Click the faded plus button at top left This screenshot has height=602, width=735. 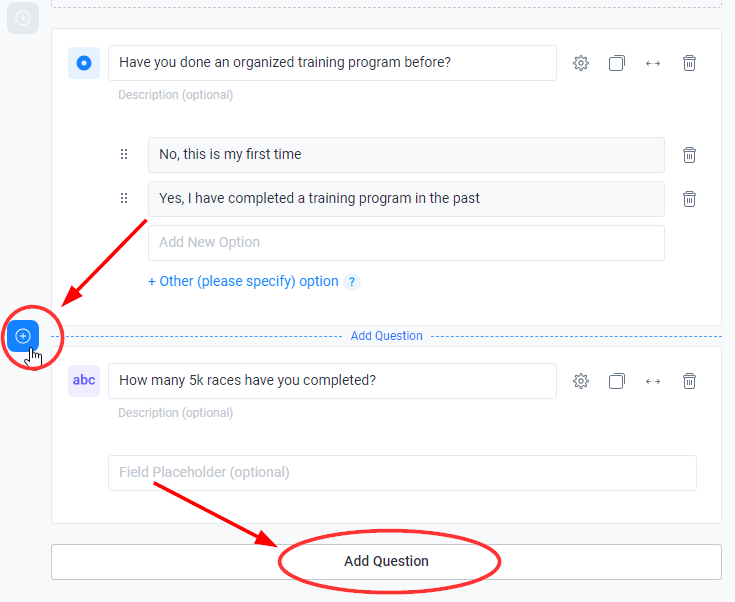click(23, 18)
